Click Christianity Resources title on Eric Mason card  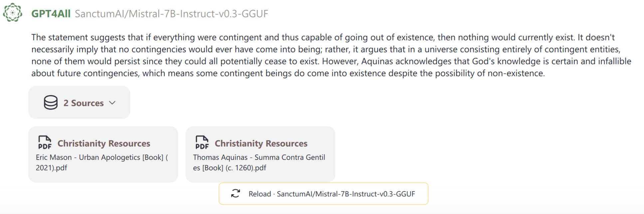pos(104,144)
